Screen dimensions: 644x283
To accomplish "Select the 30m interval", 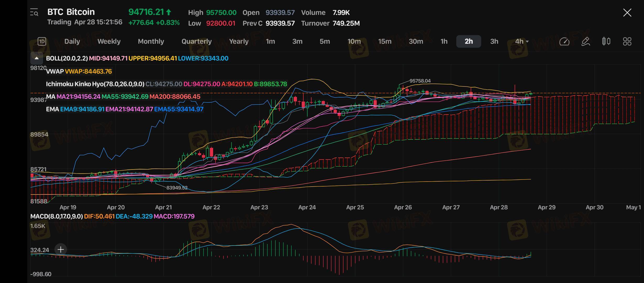I will pos(416,41).
